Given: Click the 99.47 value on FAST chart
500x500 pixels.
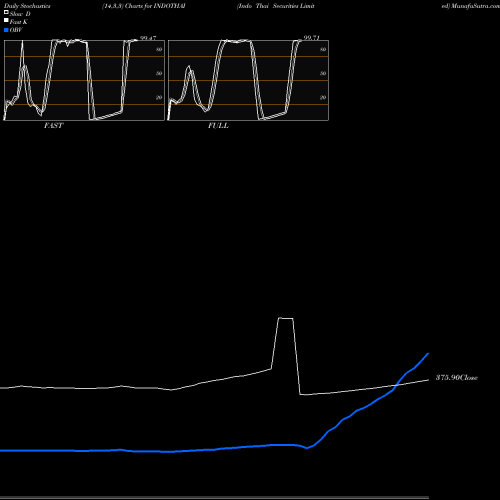Looking at the screenshot, I should (x=148, y=38).
